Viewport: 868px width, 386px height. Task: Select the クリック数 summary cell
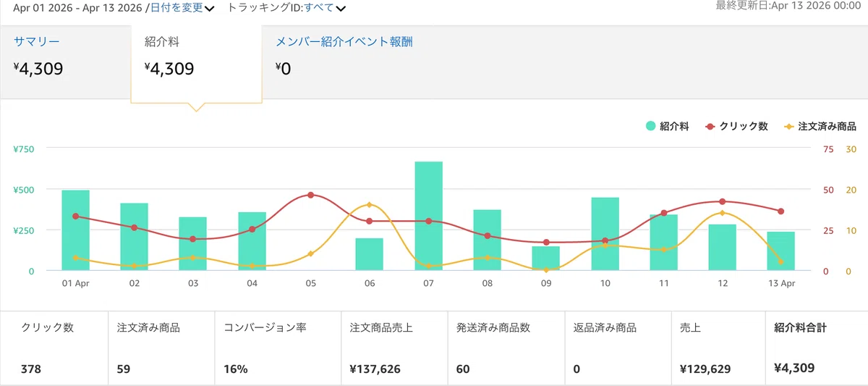pos(54,348)
